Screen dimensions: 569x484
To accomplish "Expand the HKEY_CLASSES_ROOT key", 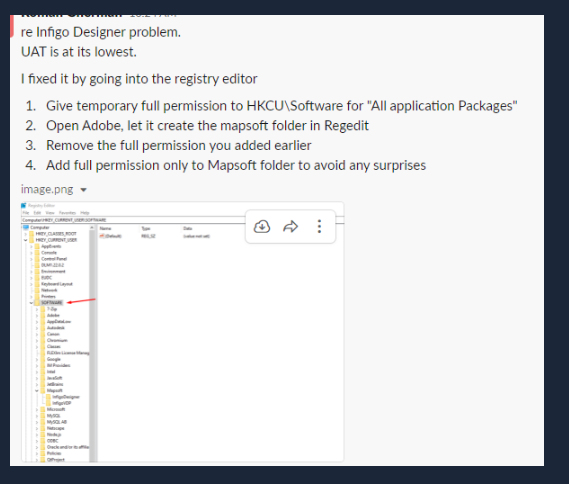I will point(26,234).
